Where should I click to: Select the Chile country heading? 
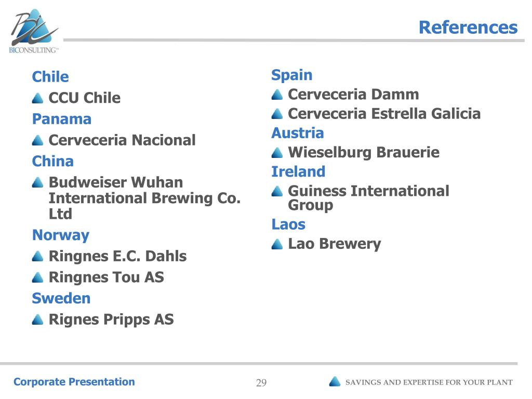[x=50, y=77]
